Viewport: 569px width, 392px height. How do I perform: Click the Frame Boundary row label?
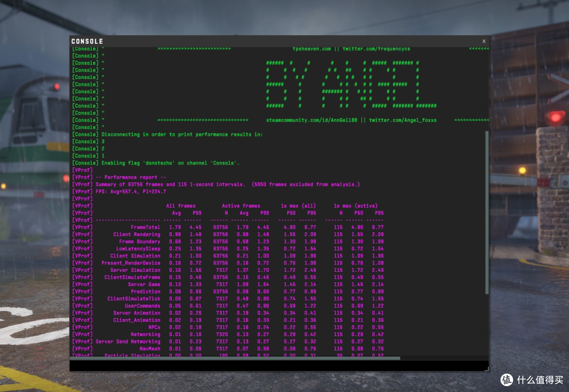click(139, 241)
